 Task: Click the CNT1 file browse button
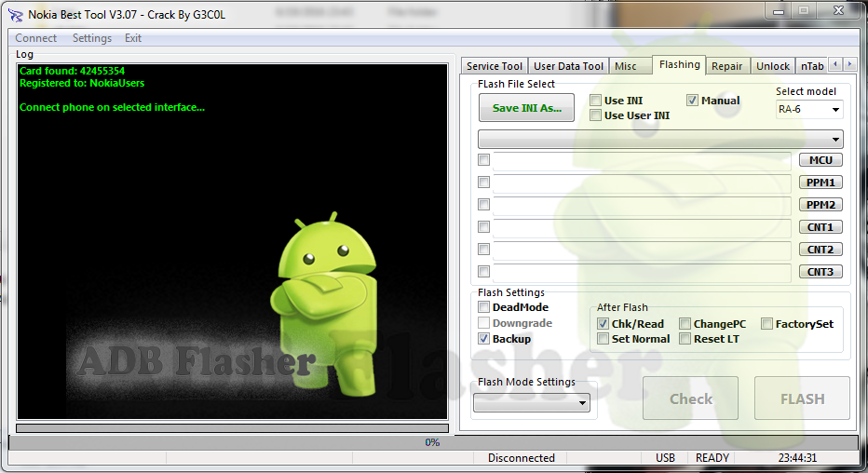(821, 227)
